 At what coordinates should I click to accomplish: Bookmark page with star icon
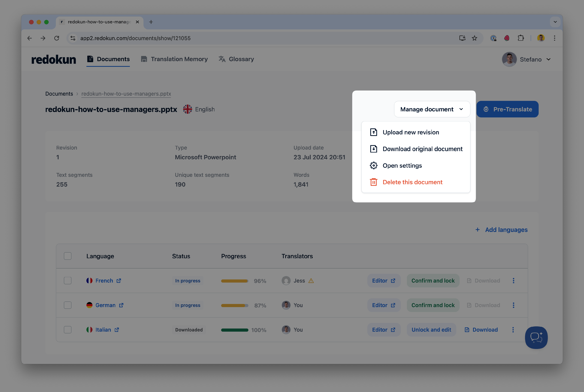(x=474, y=38)
